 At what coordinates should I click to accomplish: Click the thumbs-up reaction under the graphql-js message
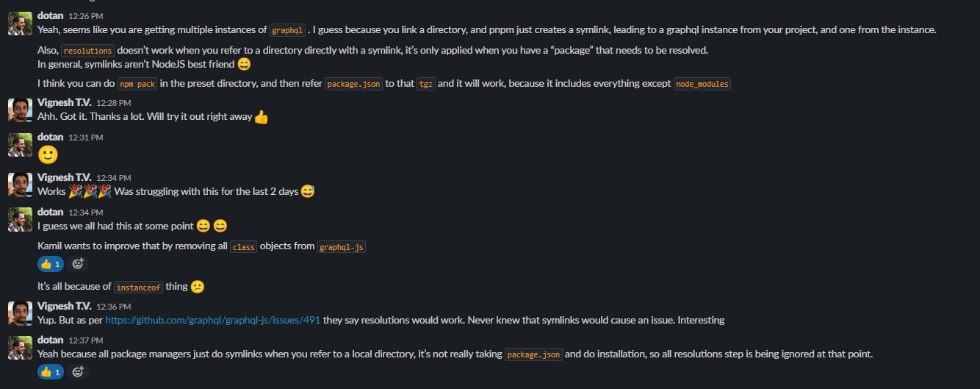click(x=51, y=264)
